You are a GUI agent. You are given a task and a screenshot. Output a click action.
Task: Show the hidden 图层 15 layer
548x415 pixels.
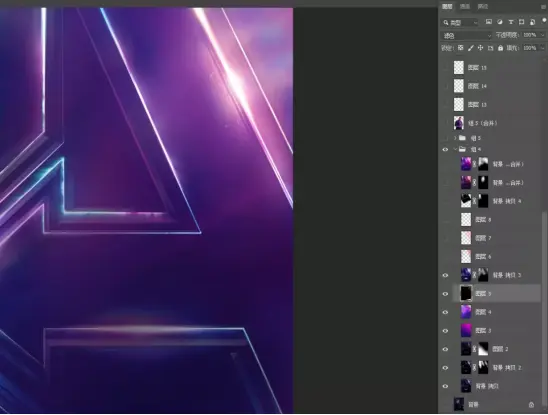(445, 67)
